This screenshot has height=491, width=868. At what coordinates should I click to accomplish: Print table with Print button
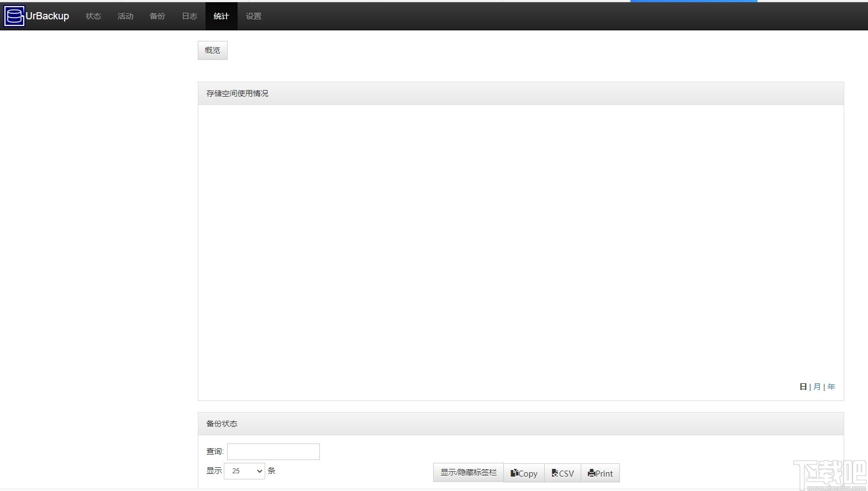click(x=600, y=473)
